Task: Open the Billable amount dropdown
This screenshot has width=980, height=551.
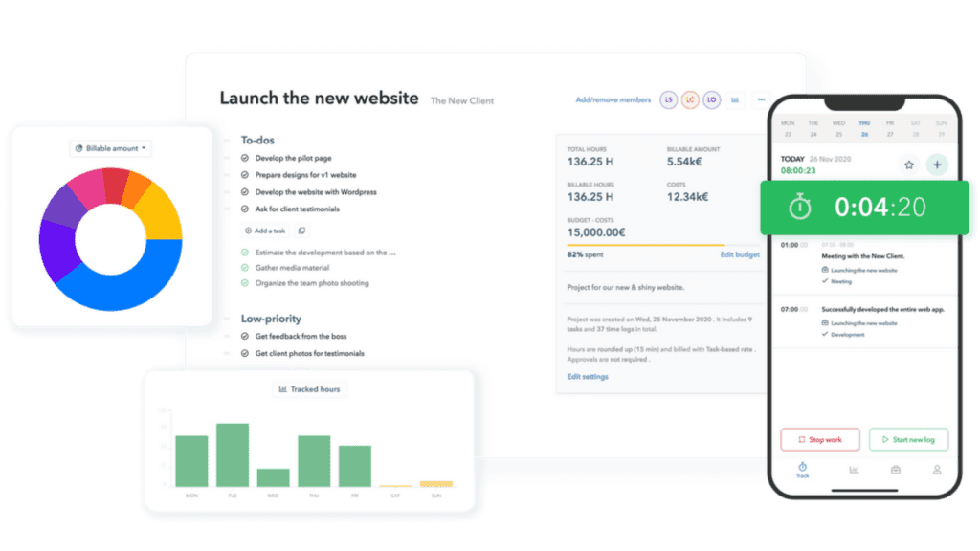Action: click(x=111, y=148)
